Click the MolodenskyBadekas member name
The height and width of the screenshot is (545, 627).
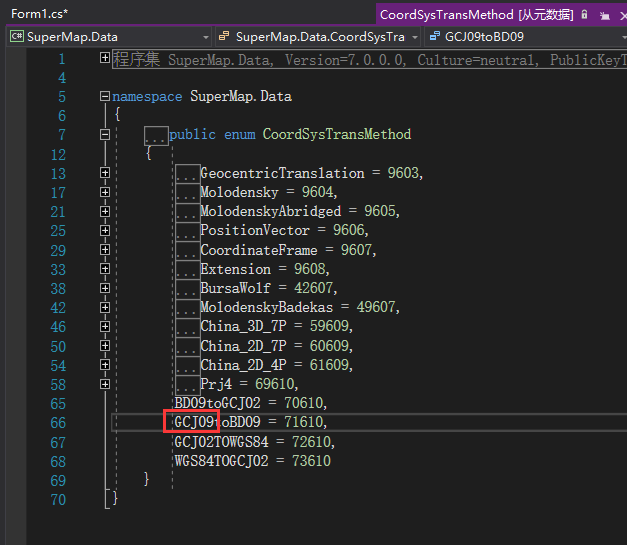(267, 307)
